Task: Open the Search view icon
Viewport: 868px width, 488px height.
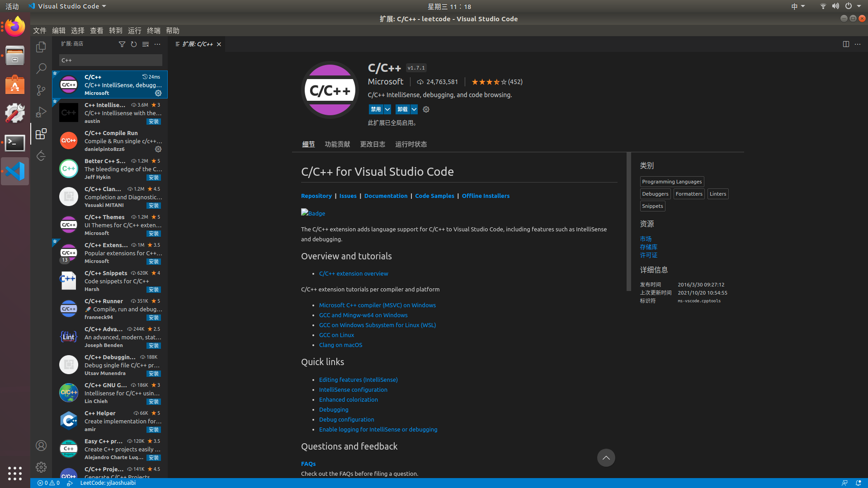Action: point(41,69)
